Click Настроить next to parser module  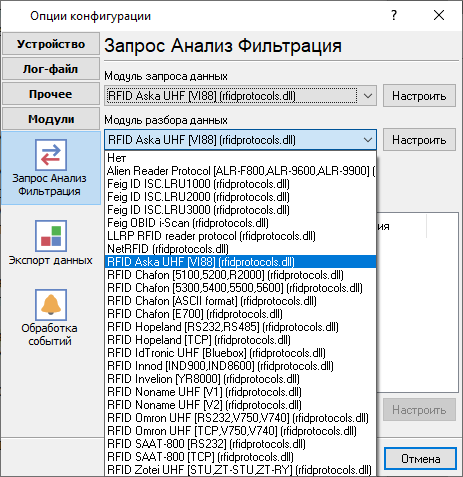419,140
